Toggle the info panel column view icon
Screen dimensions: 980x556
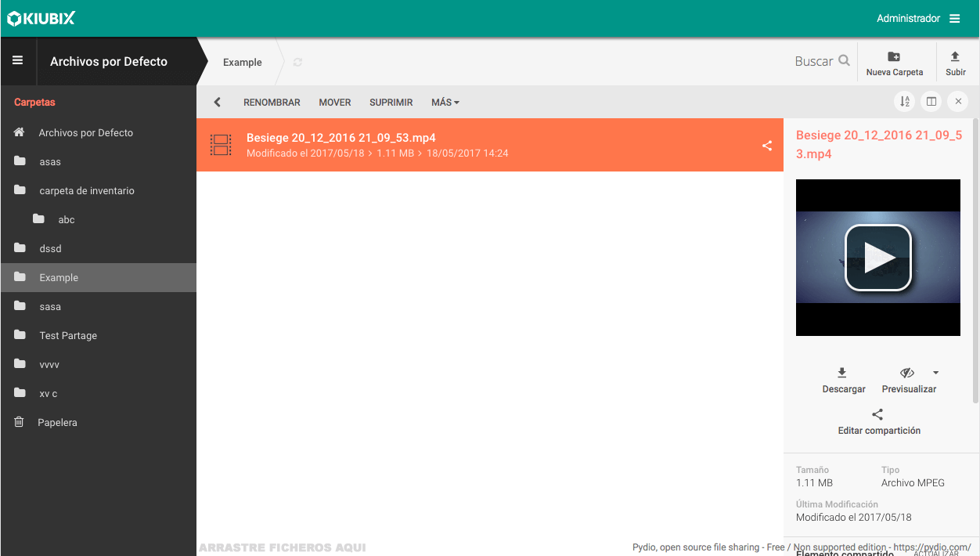[x=931, y=102]
